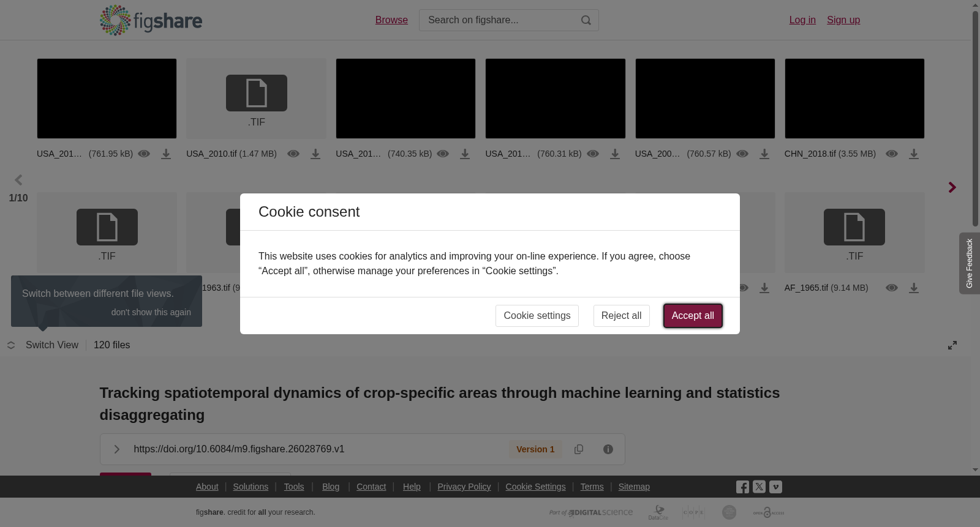Open Cookie settings button in dialog

tap(537, 316)
